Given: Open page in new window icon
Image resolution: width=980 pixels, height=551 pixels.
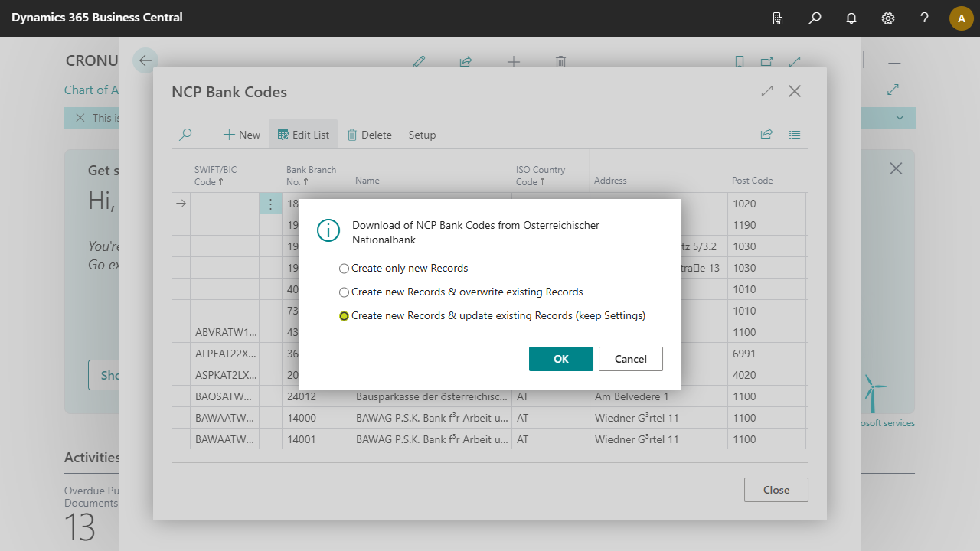Looking at the screenshot, I should [767, 62].
